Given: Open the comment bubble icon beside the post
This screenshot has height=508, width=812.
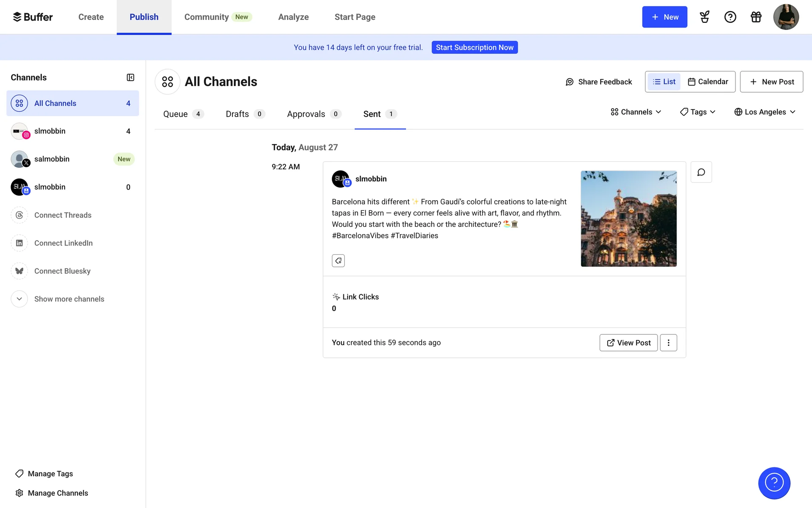Looking at the screenshot, I should (x=701, y=172).
